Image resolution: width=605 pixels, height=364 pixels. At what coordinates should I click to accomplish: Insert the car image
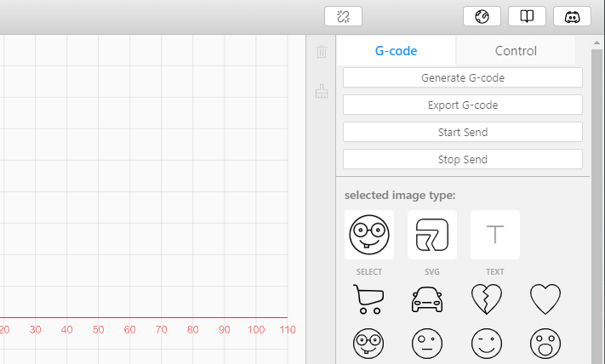coord(427,299)
